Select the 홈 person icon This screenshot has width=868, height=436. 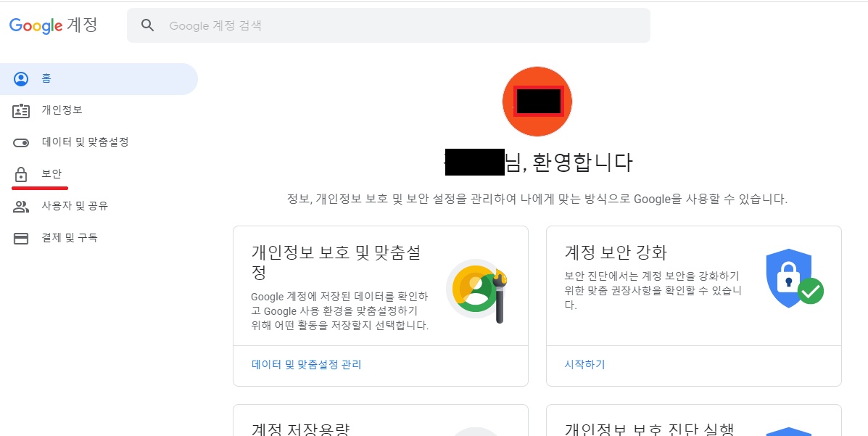click(x=21, y=79)
